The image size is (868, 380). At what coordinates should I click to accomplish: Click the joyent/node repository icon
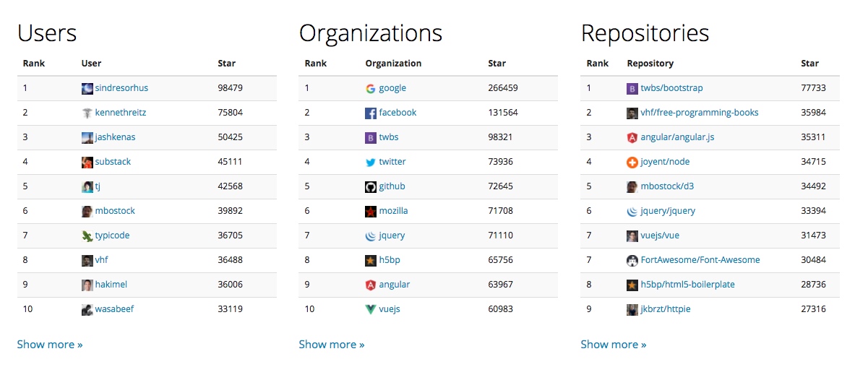(x=632, y=162)
